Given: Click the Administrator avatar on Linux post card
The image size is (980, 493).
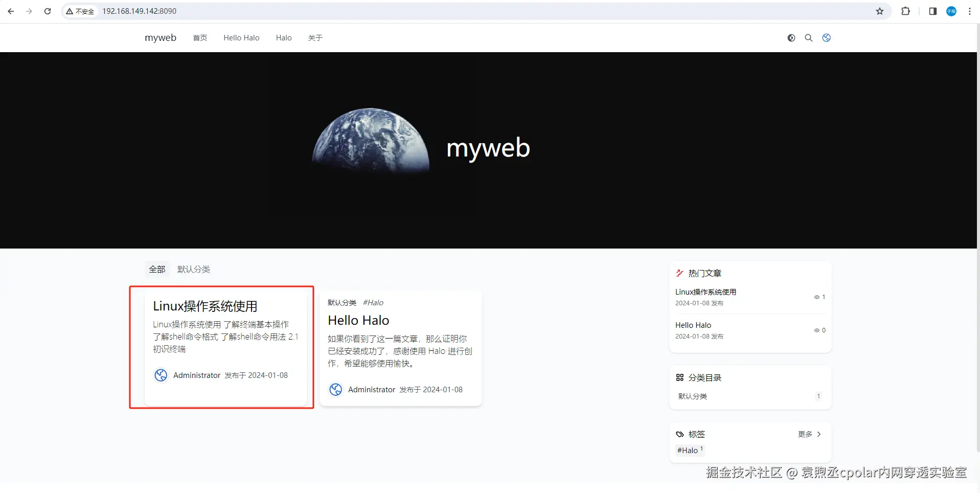Looking at the screenshot, I should pos(161,375).
